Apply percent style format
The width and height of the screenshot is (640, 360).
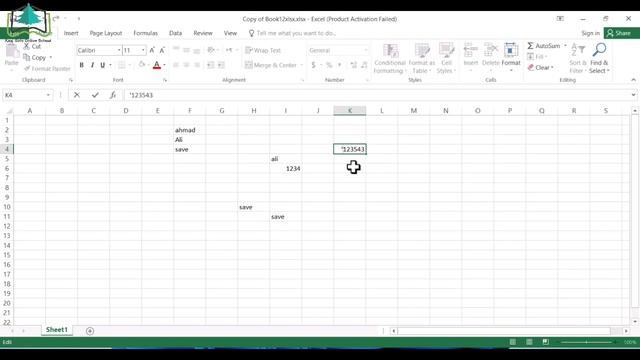[x=329, y=65]
